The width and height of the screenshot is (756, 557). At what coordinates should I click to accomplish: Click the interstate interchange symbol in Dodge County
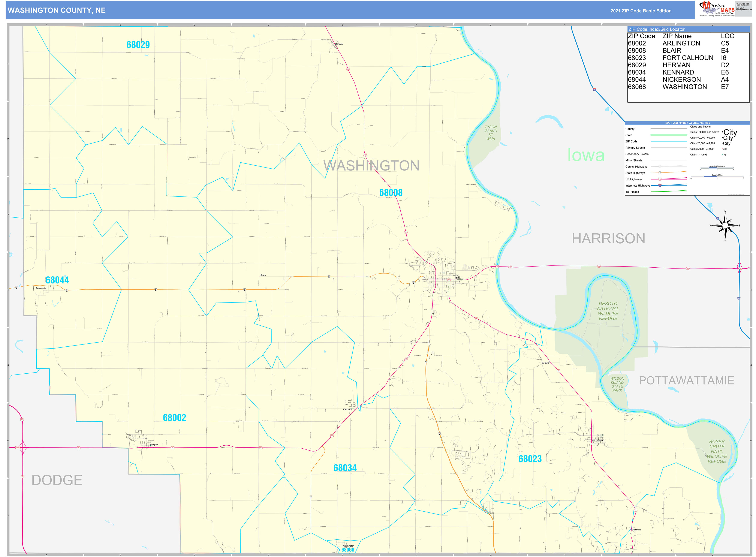click(x=22, y=447)
